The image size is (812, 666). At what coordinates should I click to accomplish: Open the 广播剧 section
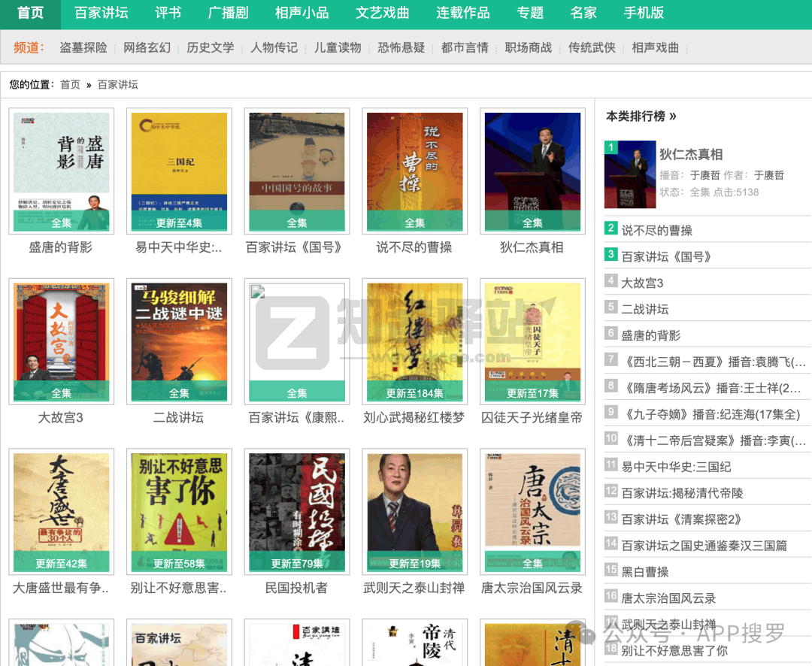point(227,14)
